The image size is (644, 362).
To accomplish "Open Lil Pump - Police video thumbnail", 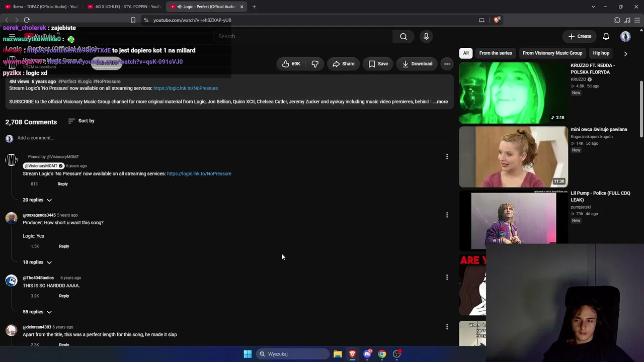I will (x=513, y=220).
